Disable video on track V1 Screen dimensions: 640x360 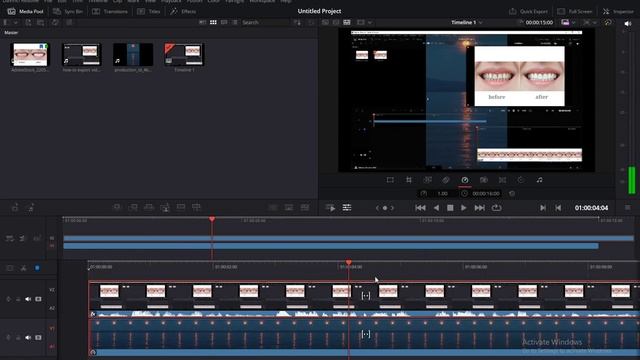coord(38,338)
